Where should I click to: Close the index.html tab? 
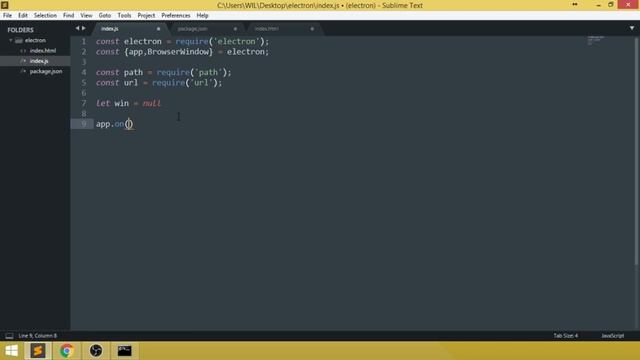click(312, 29)
